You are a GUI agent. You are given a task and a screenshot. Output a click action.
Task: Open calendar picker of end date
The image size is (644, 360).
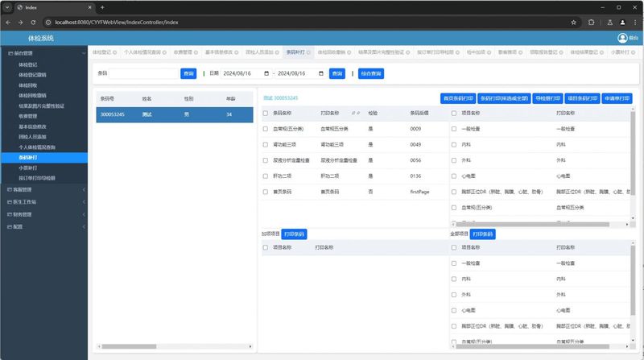coord(321,73)
